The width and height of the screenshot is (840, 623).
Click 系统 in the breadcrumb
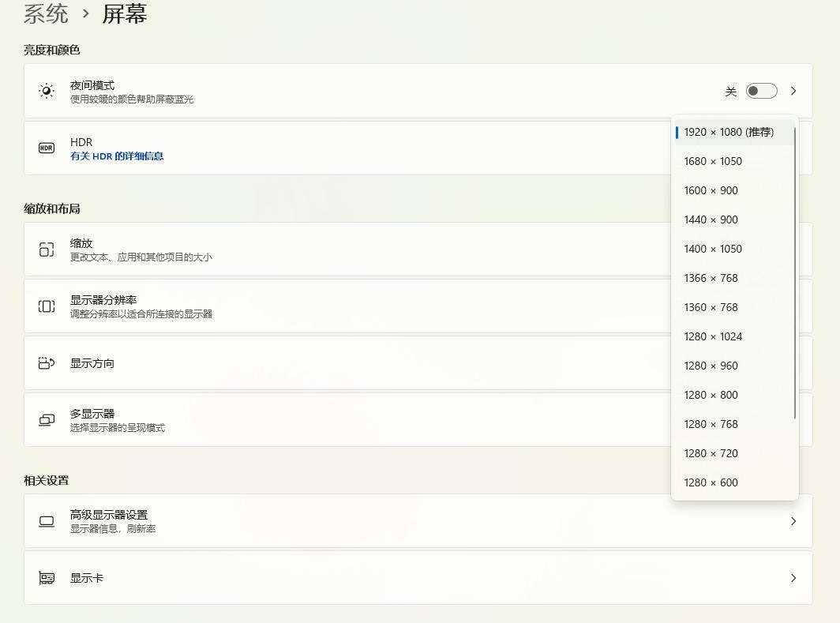click(x=46, y=14)
